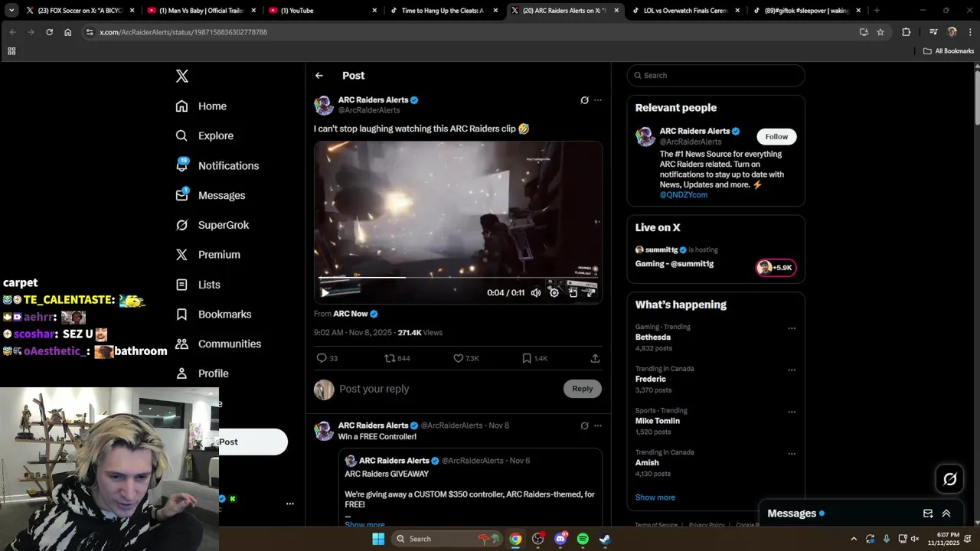Click the X Search field
980x551 pixels.
click(x=716, y=76)
